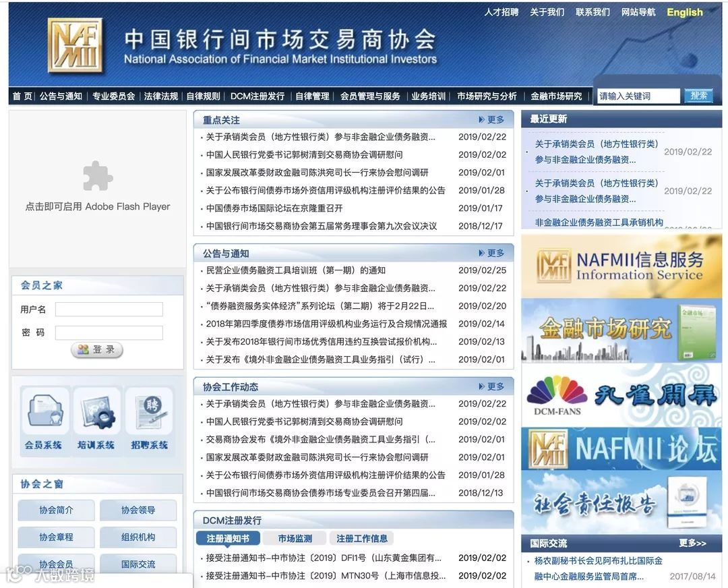This screenshot has width=728, height=588.
Task: Open the DCM注册发行 nav menu item
Action: pyautogui.click(x=257, y=96)
